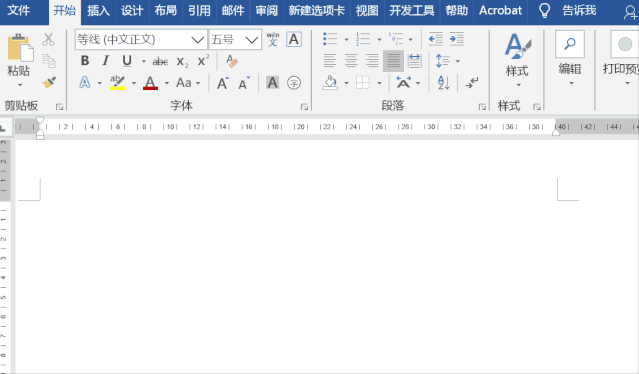Switch to the 插入 ribbon tab
Viewport: 639px width, 374px height.
click(x=98, y=11)
